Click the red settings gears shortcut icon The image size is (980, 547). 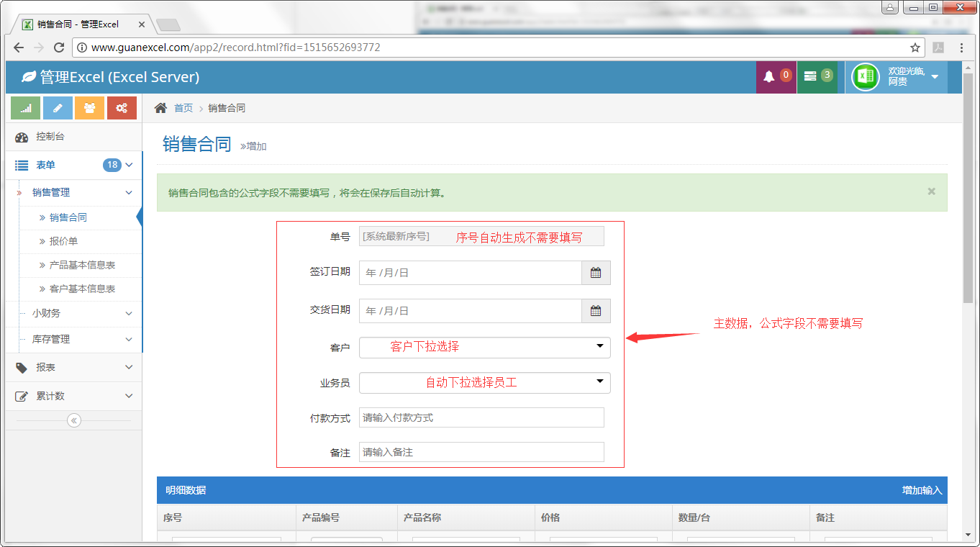(x=122, y=108)
